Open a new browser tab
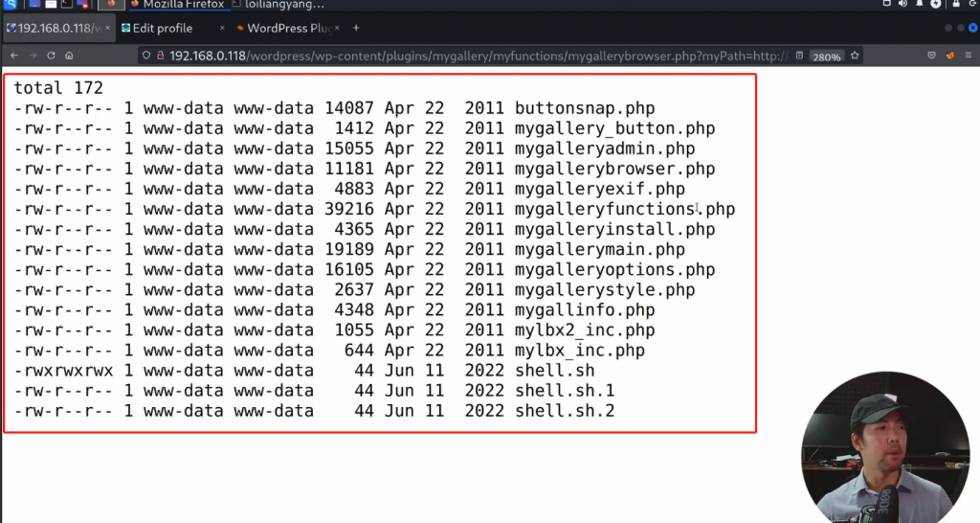This screenshot has width=980, height=523. click(356, 28)
